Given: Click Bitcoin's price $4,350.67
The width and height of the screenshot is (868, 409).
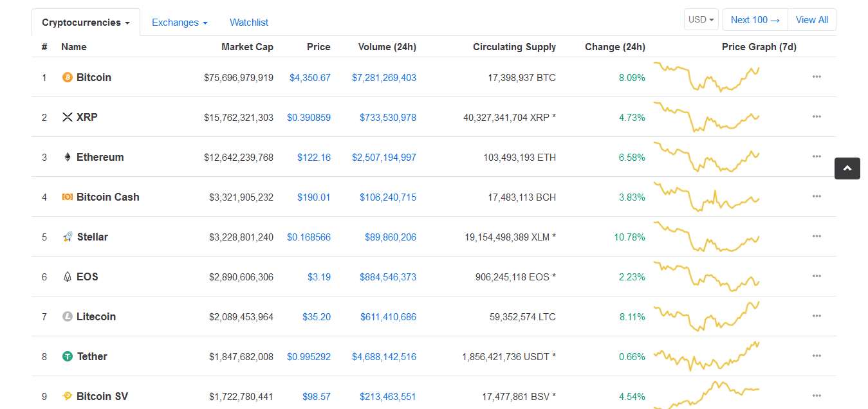Looking at the screenshot, I should [x=310, y=78].
